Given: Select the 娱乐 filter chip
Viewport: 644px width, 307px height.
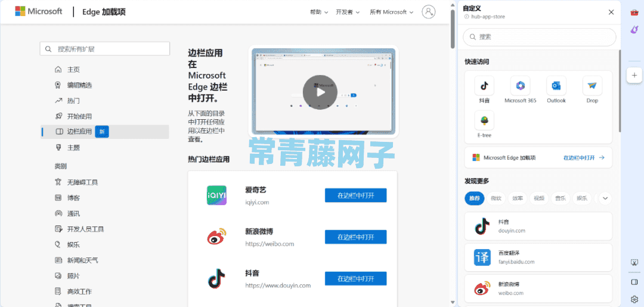Looking at the screenshot, I should 582,199.
